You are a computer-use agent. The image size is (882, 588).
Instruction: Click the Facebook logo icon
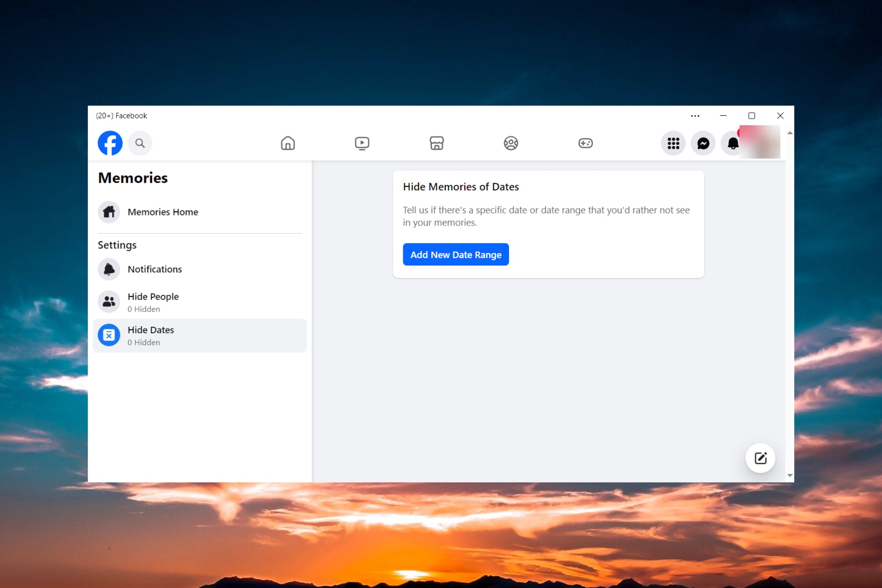(x=110, y=143)
